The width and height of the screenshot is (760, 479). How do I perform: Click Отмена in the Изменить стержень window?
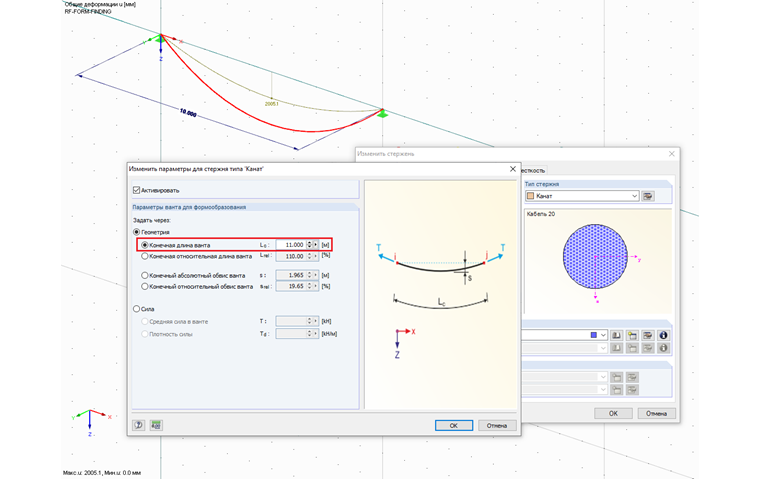(x=656, y=413)
